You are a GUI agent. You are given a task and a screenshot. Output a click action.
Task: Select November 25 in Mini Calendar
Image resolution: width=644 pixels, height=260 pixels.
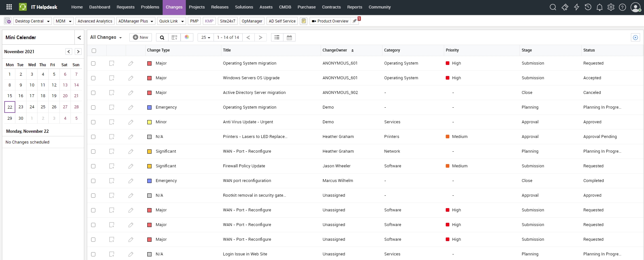pos(43,107)
